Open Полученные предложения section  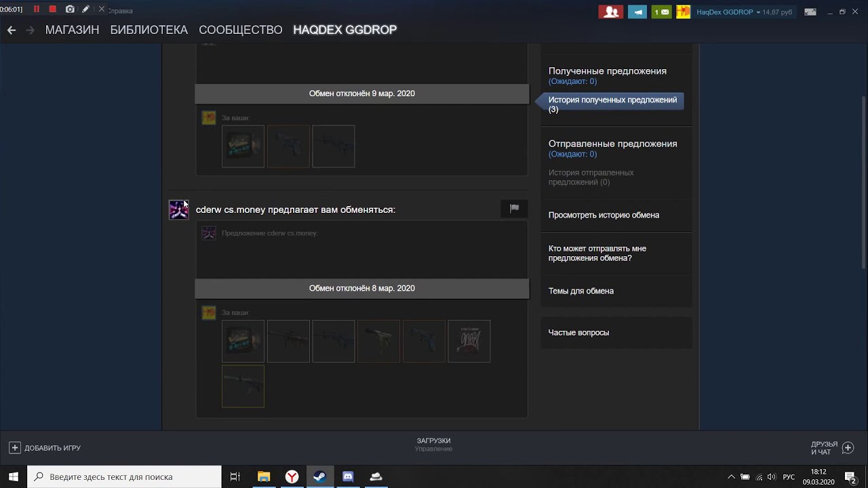pyautogui.click(x=607, y=70)
